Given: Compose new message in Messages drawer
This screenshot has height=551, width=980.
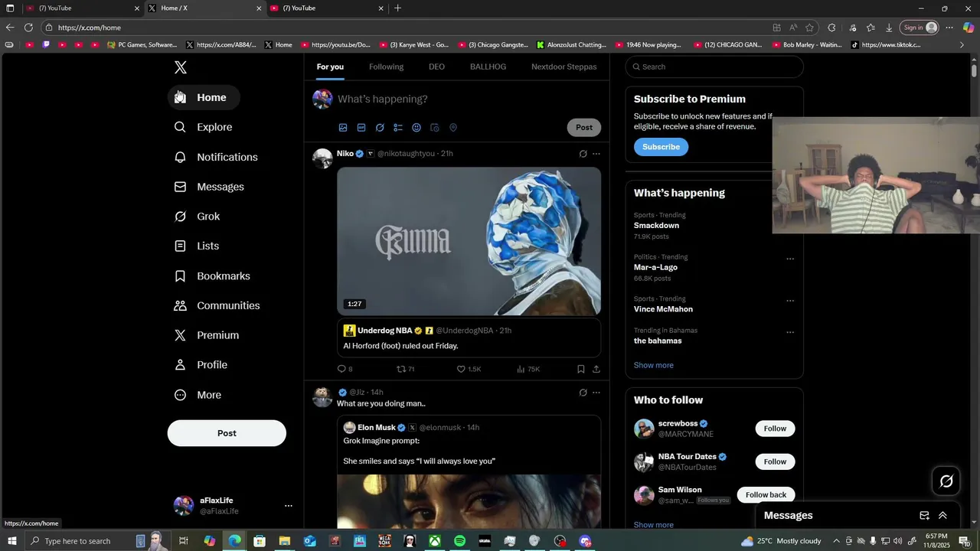Looking at the screenshot, I should (x=924, y=516).
